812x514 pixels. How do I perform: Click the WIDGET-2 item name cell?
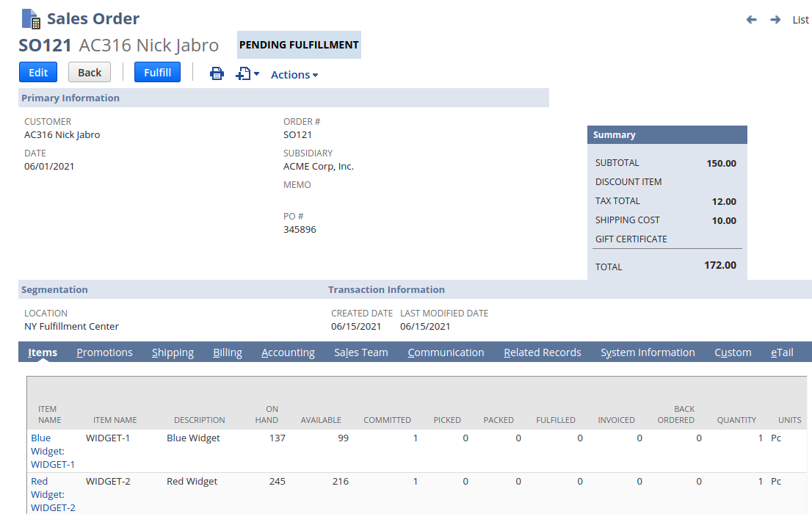[108, 482]
